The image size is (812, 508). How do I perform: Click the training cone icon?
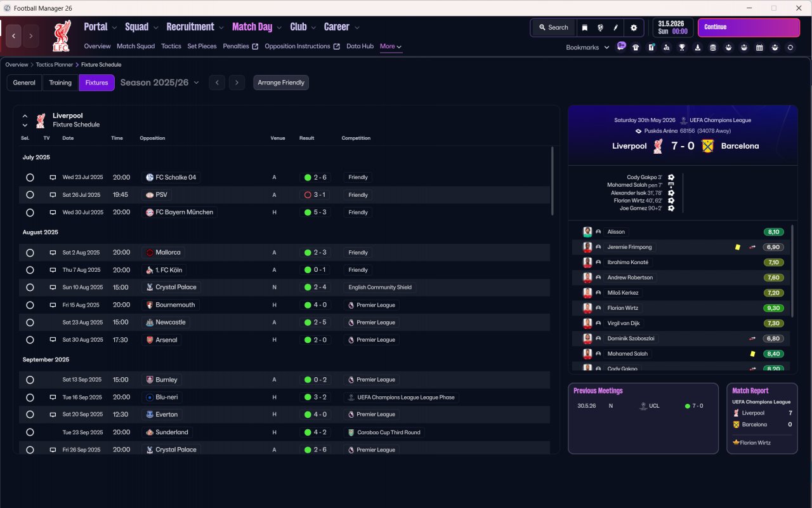click(x=697, y=48)
